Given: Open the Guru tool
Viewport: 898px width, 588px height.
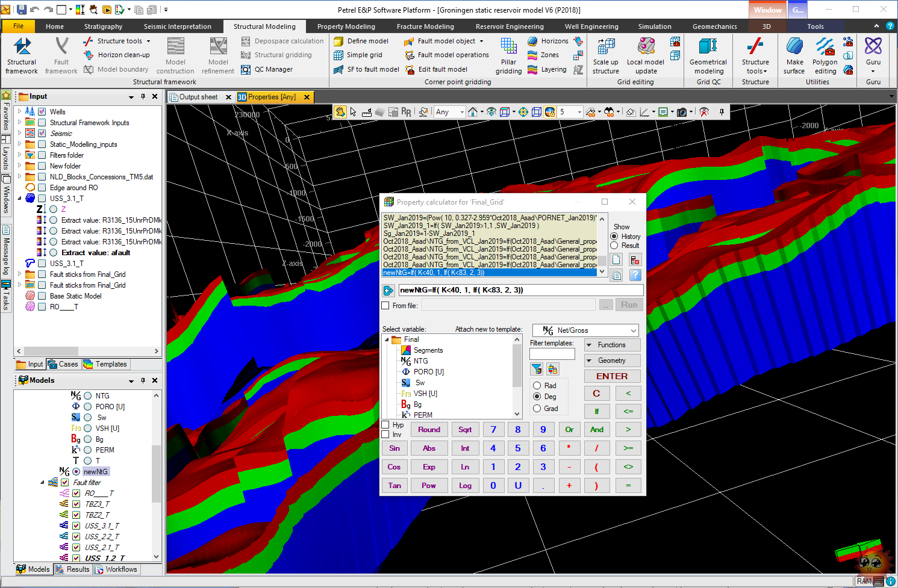Looking at the screenshot, I should click(x=873, y=56).
